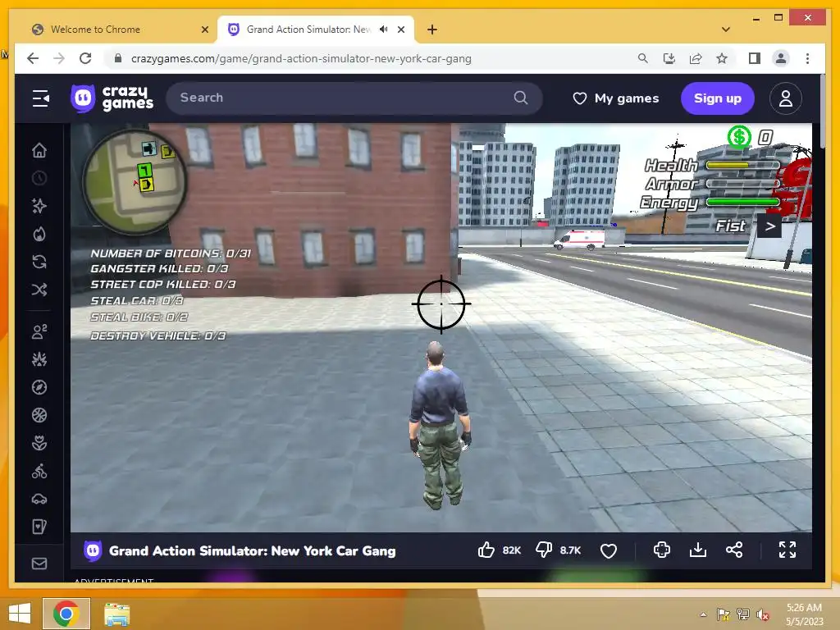Open the Basketball games sidebar icon
The image size is (840, 630).
pyautogui.click(x=39, y=415)
